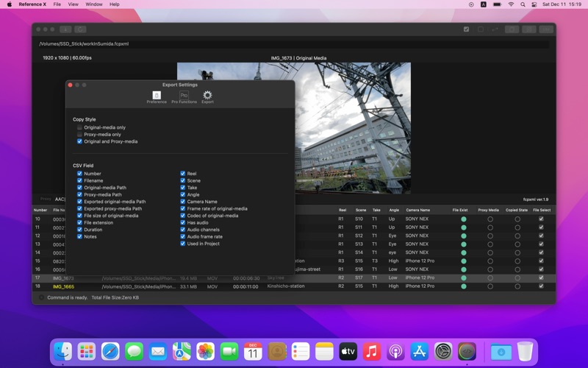Viewport: 588px width, 368px height.
Task: Uncheck Exported proxy-media Path
Action: (79, 208)
